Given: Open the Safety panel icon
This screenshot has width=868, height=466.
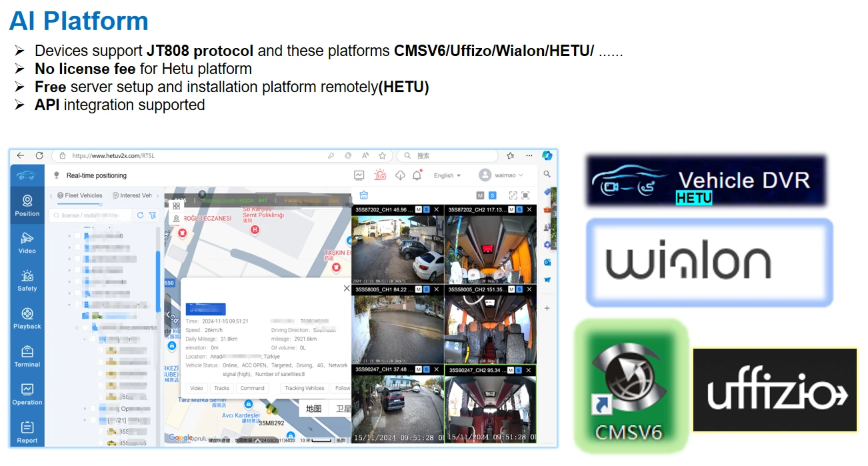Looking at the screenshot, I should [27, 280].
